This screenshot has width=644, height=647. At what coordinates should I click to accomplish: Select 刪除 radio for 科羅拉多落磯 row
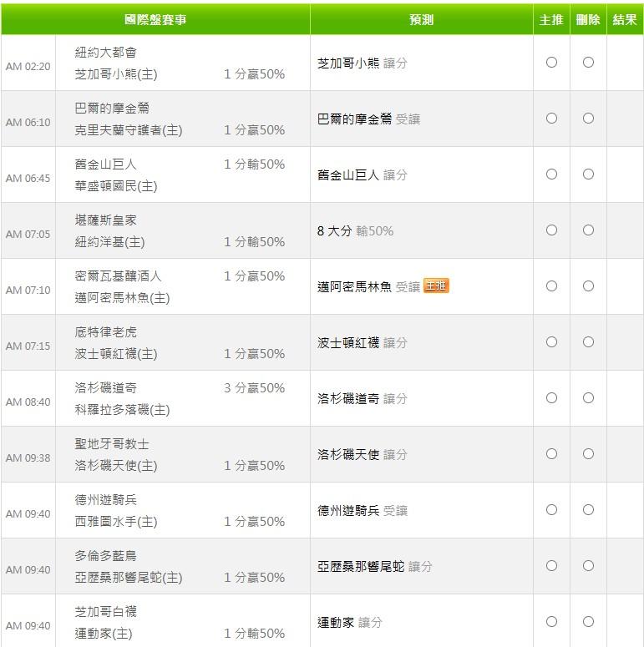pos(588,397)
